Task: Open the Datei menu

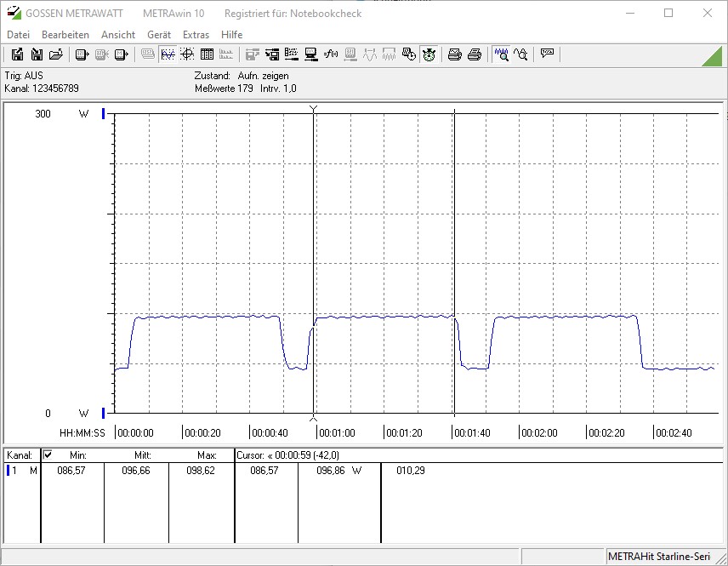Action: [18, 35]
